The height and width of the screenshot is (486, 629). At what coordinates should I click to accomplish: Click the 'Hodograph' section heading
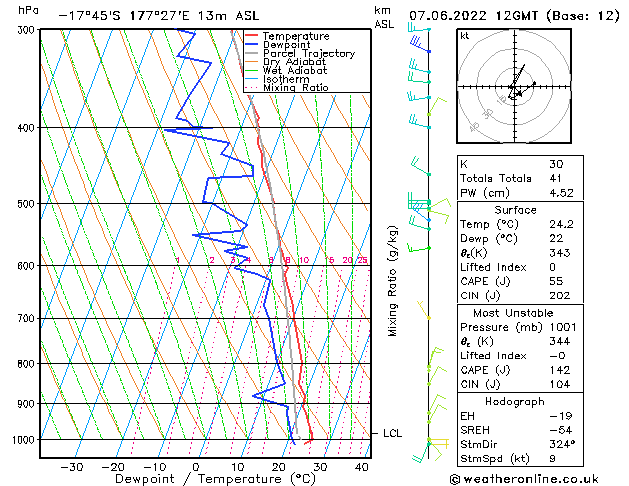(x=515, y=402)
